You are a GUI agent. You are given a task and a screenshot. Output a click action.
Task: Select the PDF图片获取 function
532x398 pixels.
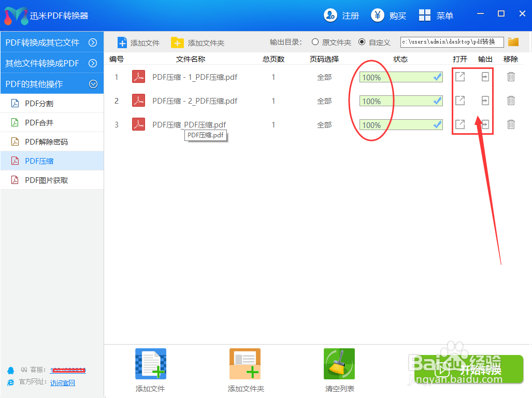click(x=52, y=180)
